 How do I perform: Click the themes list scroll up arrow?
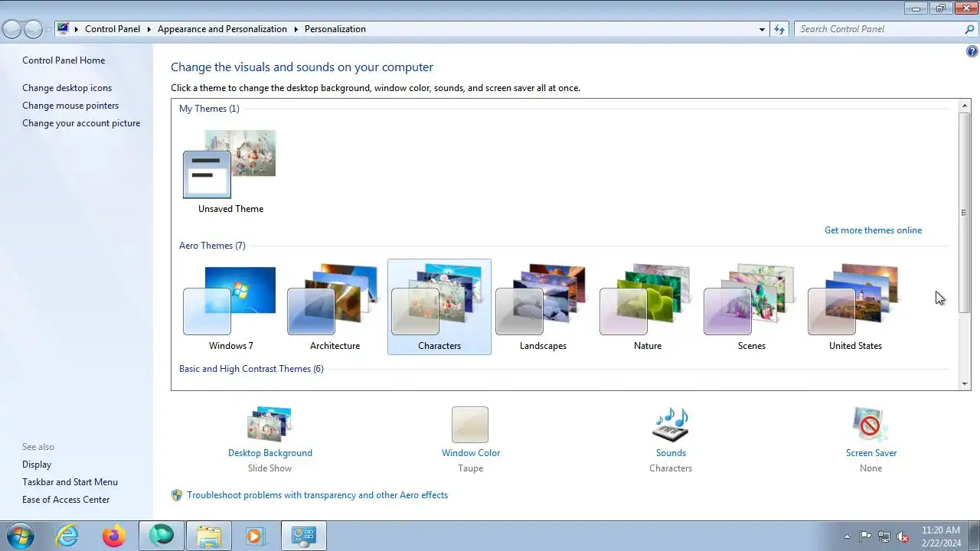965,105
